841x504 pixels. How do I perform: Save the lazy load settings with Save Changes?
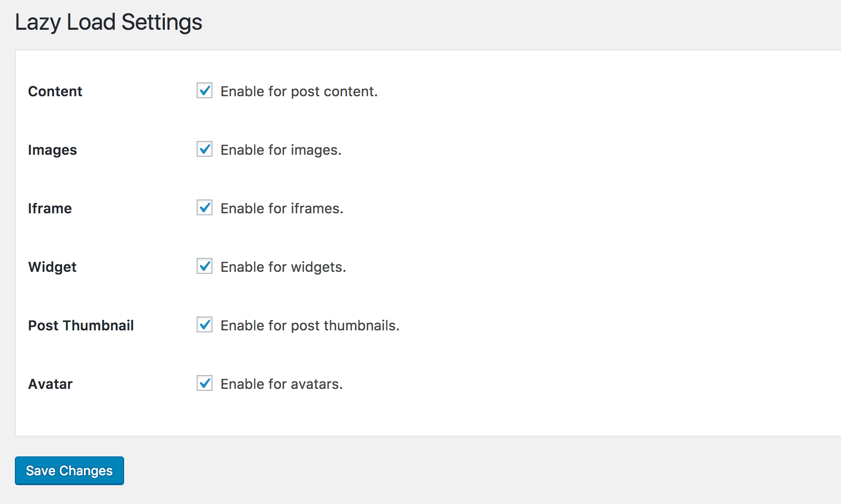70,471
